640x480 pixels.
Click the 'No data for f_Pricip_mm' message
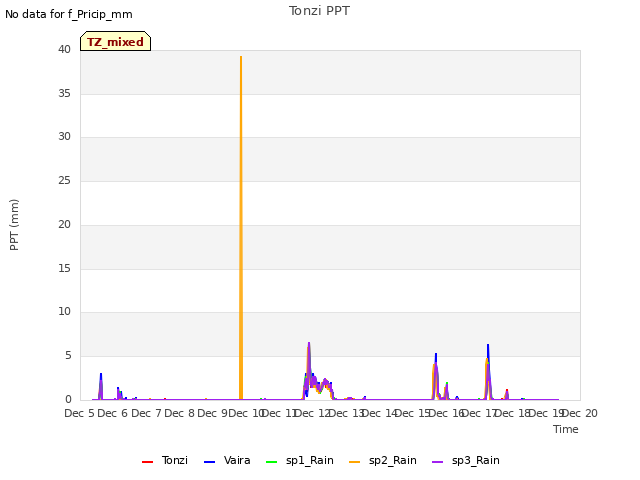click(69, 14)
